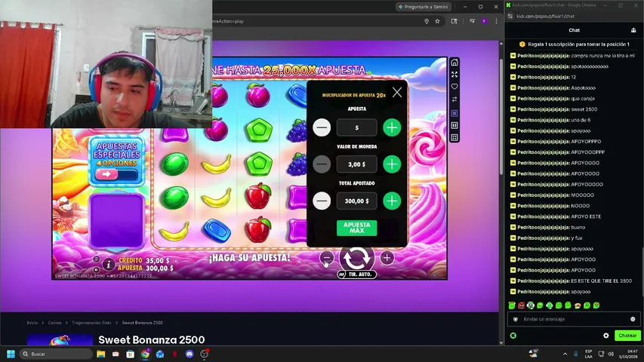Click the home icon in game sidebar

click(454, 63)
